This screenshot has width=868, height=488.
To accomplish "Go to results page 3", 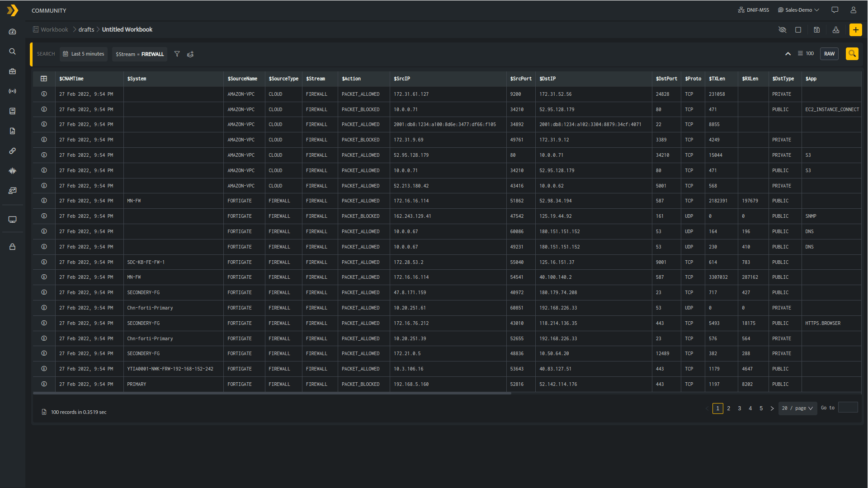I will point(740,408).
